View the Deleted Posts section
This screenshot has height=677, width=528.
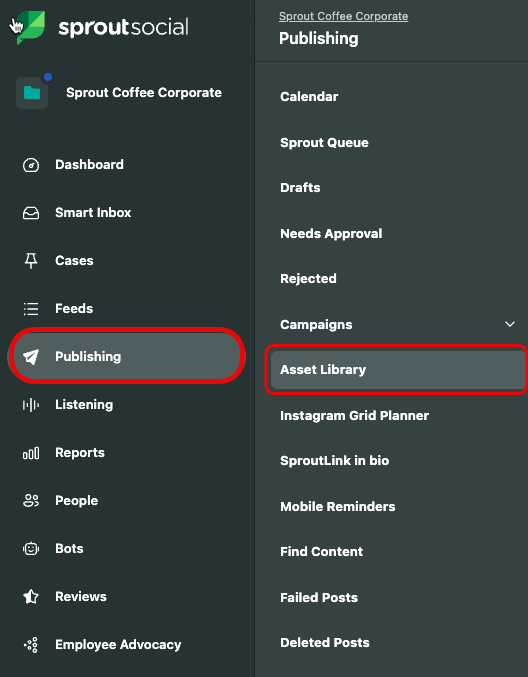pyautogui.click(x=325, y=642)
